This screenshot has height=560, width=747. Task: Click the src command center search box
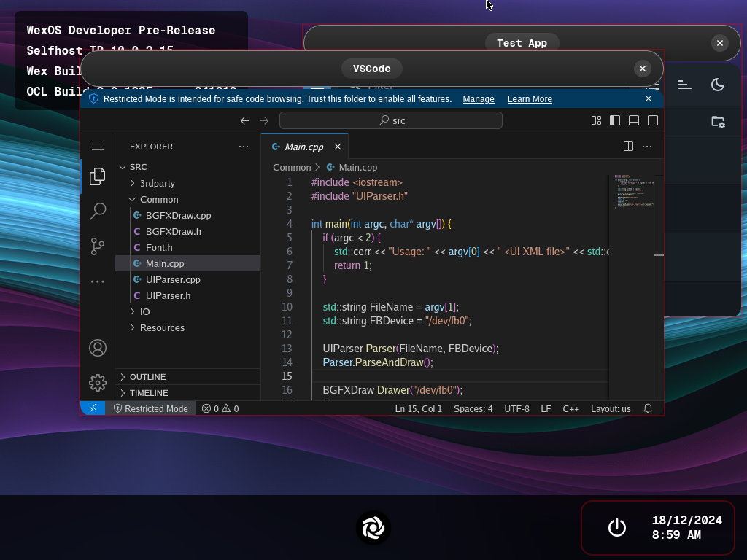pyautogui.click(x=391, y=120)
